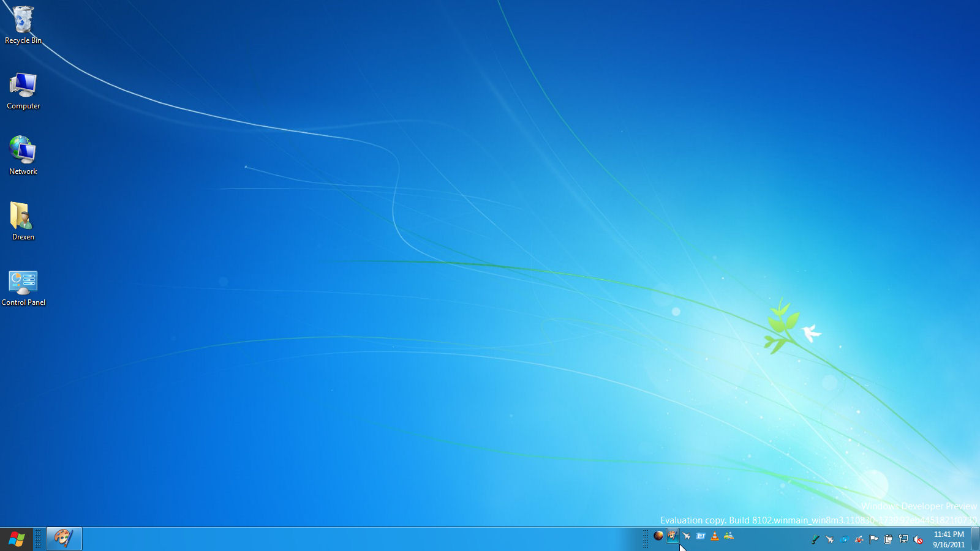The height and width of the screenshot is (551, 980).
Task: Open Action Center flag tray icon
Action: tap(874, 539)
